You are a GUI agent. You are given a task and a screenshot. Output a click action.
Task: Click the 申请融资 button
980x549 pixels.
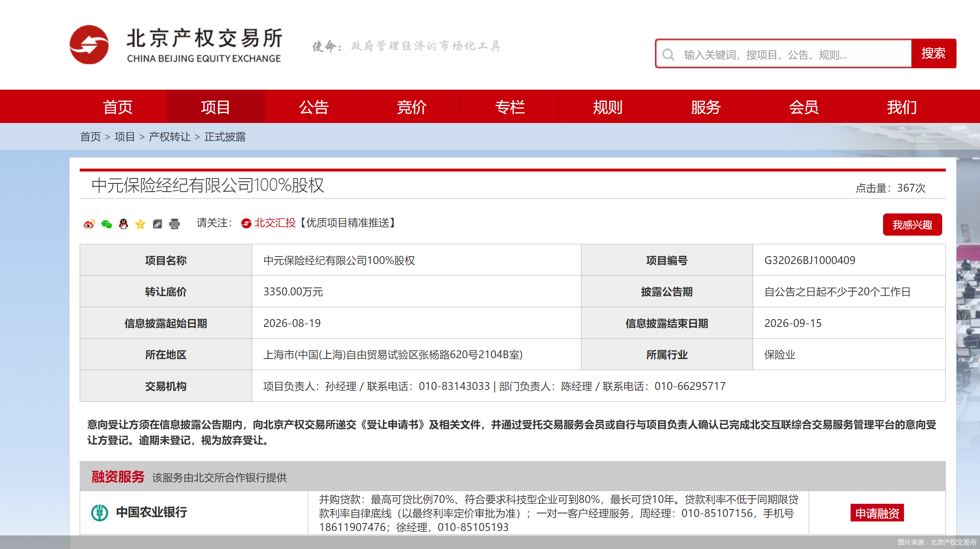tap(877, 513)
